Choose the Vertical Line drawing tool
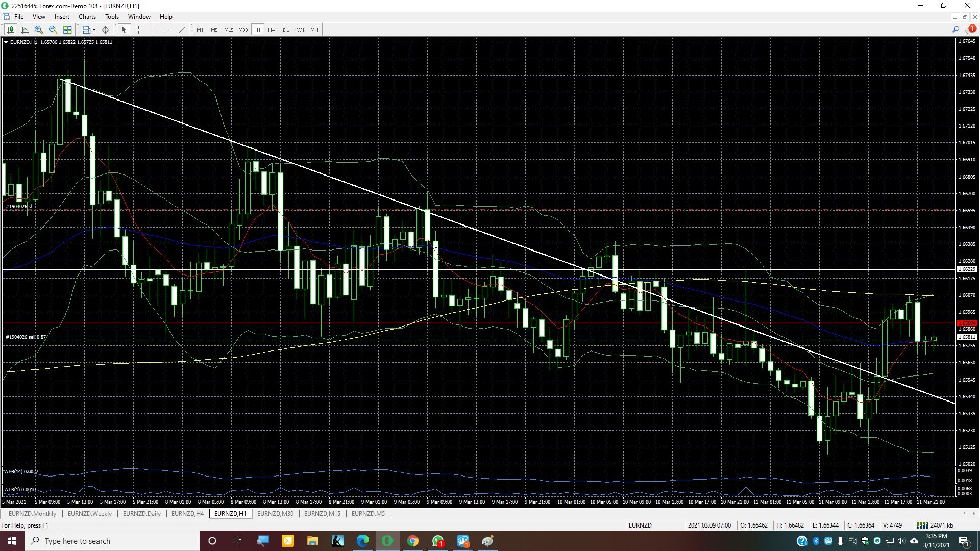 pos(153,30)
